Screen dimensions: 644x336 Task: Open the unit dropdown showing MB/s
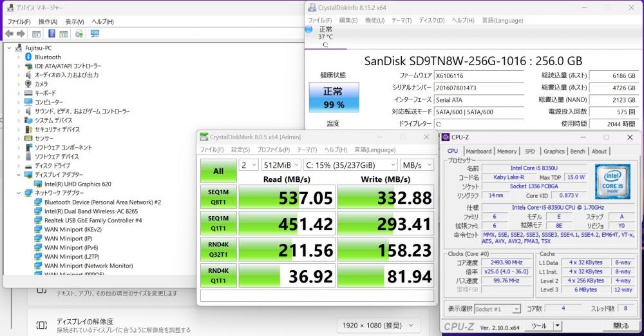click(417, 165)
